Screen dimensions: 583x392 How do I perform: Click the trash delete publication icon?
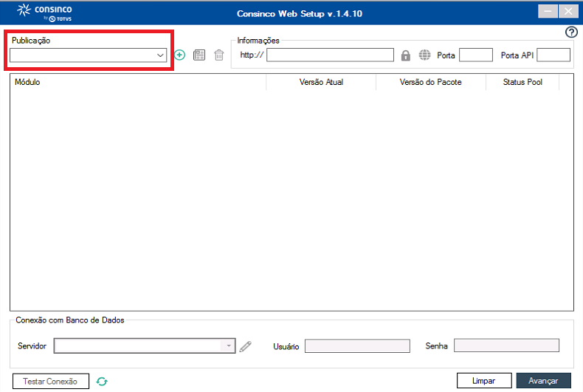(219, 55)
